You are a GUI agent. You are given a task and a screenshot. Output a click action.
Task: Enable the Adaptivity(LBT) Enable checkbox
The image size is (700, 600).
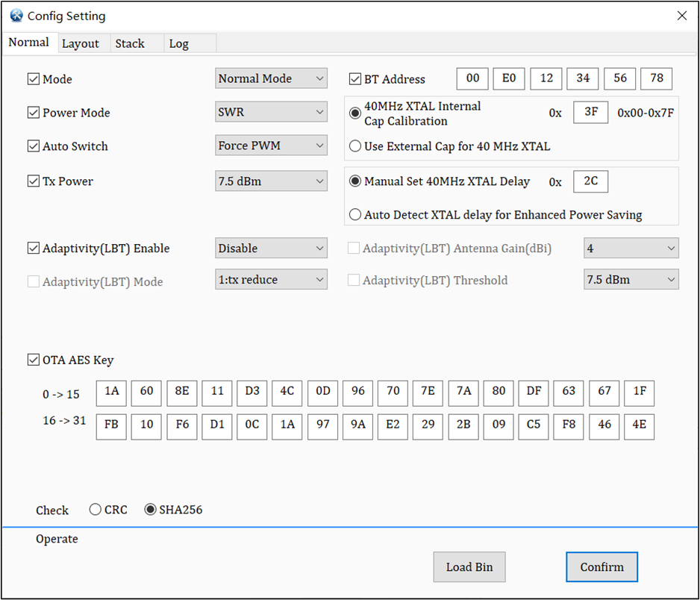click(x=33, y=248)
